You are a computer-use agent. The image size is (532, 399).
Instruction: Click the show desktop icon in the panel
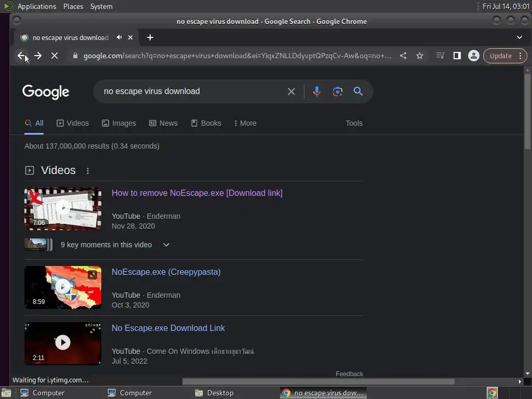[6, 393]
